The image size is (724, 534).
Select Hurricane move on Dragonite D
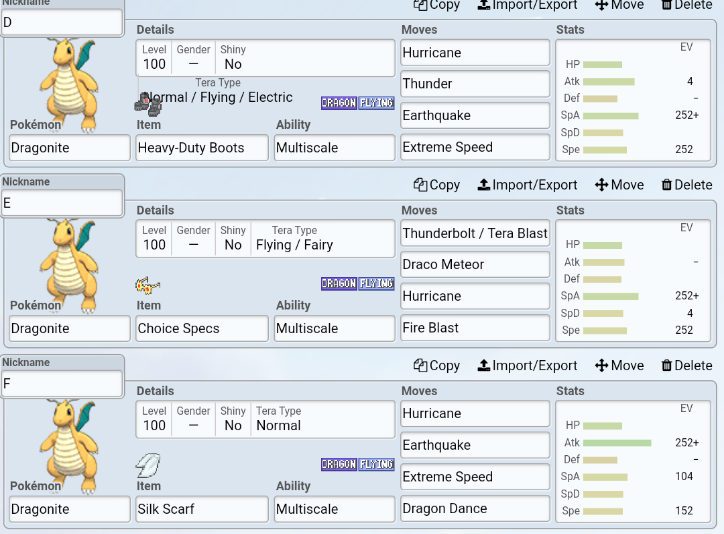[x=475, y=53]
